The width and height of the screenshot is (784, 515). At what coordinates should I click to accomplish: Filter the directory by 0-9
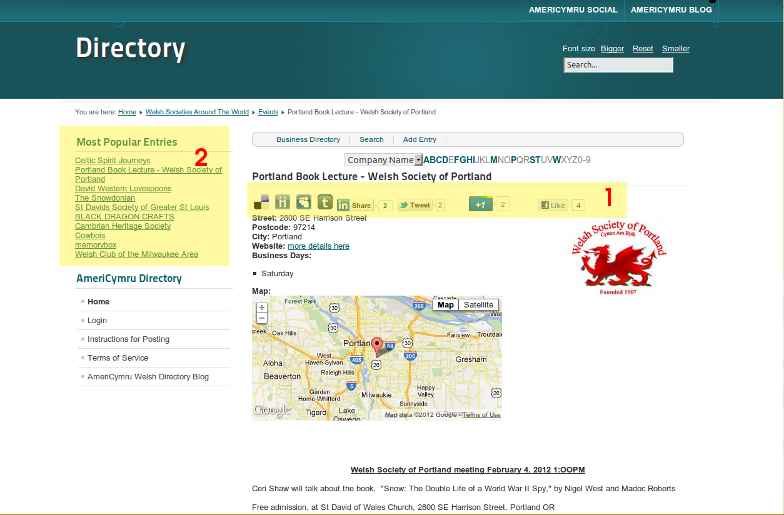click(x=584, y=160)
